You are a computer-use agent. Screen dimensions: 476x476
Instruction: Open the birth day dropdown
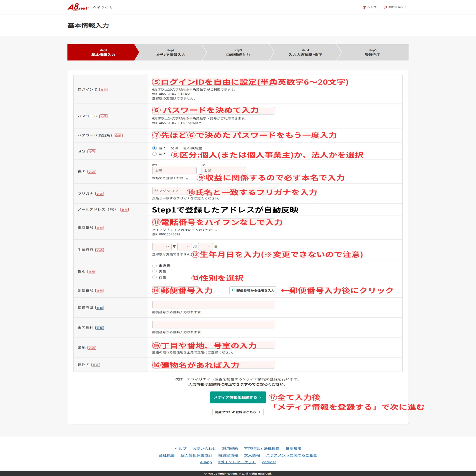pyautogui.click(x=205, y=246)
